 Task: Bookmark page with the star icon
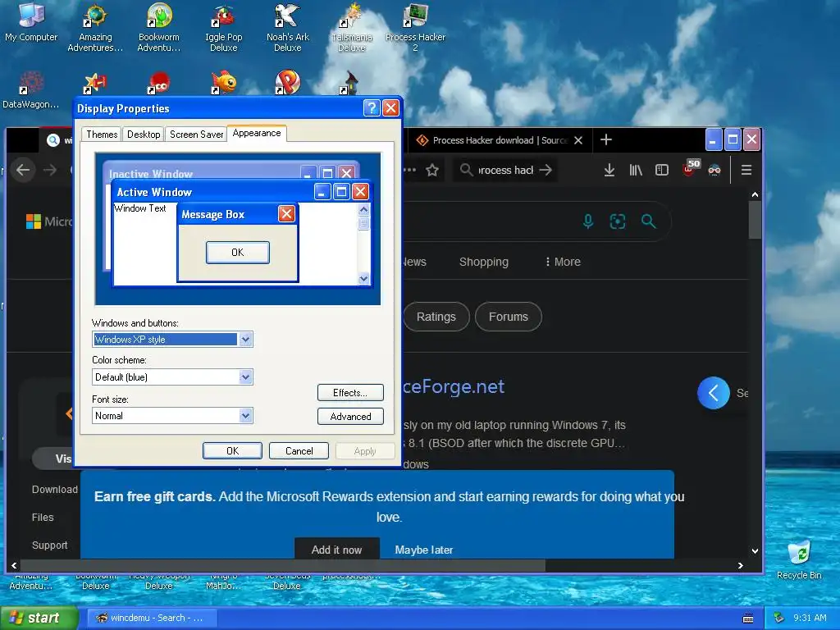(x=432, y=171)
